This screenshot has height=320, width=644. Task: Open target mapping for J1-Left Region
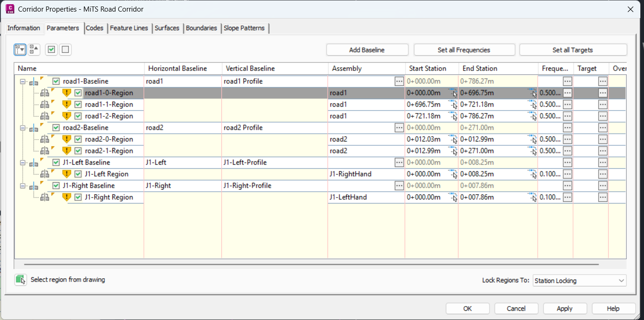click(603, 174)
